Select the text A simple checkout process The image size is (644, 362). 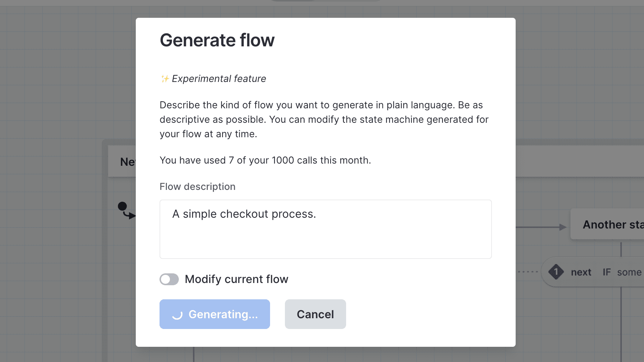[x=244, y=214]
